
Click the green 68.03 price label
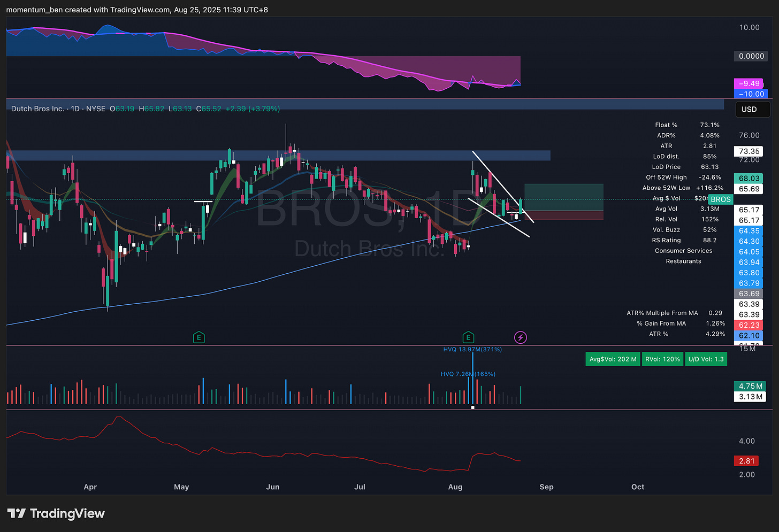coord(749,179)
